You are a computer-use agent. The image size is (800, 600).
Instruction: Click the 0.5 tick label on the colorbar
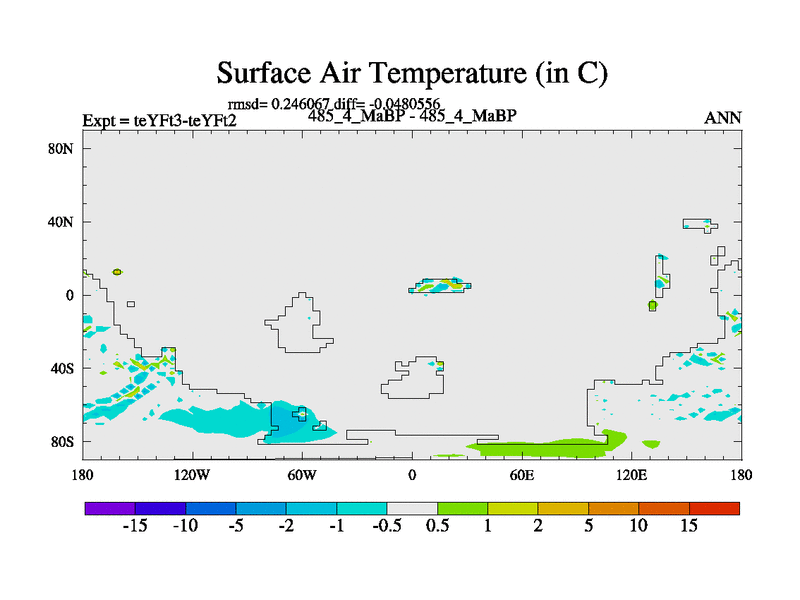(x=437, y=526)
